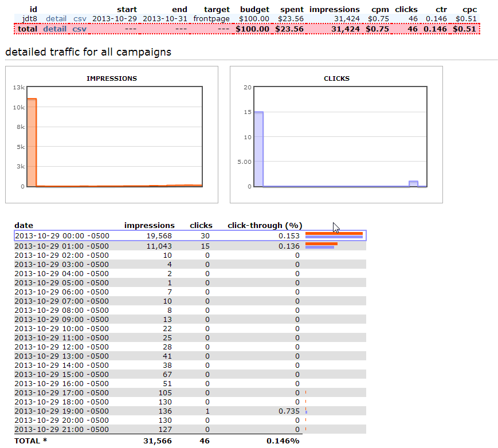Click the "budget" column header
Screen dimensions: 498x448
[x=254, y=9]
